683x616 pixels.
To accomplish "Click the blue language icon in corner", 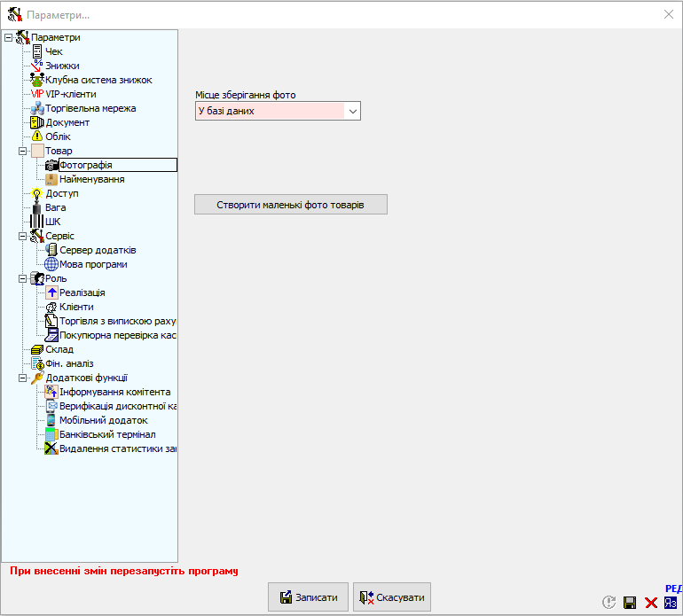I will [671, 602].
